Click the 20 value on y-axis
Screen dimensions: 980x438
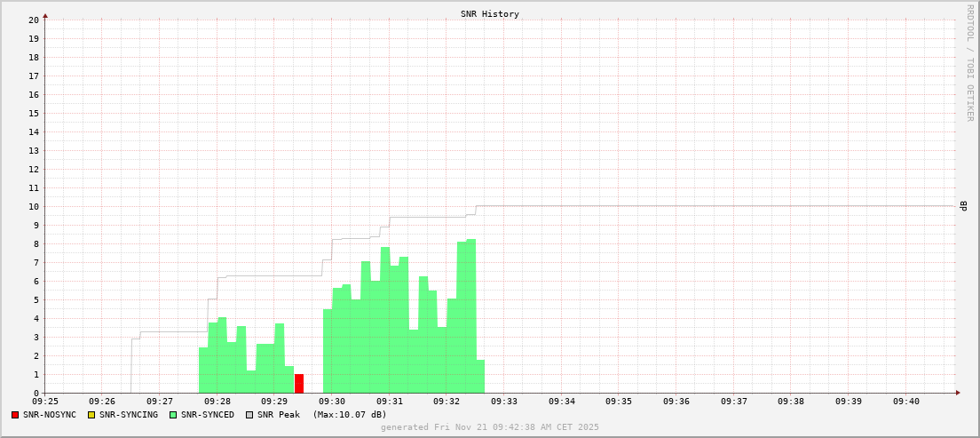pos(33,20)
